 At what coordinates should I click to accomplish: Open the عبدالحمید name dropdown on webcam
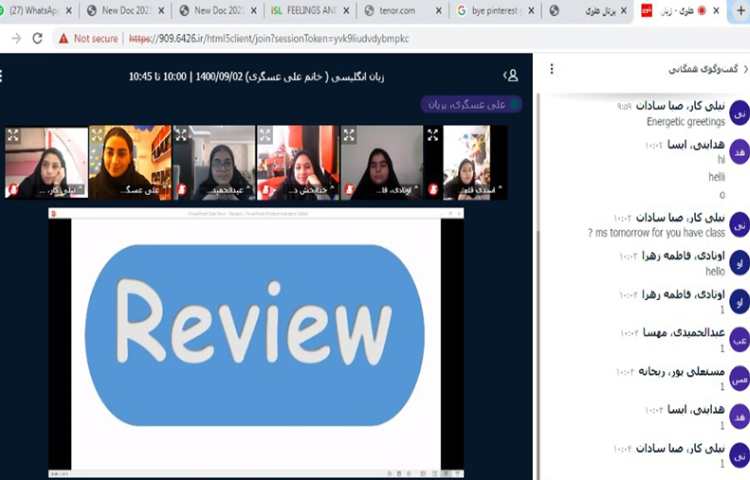[228, 190]
